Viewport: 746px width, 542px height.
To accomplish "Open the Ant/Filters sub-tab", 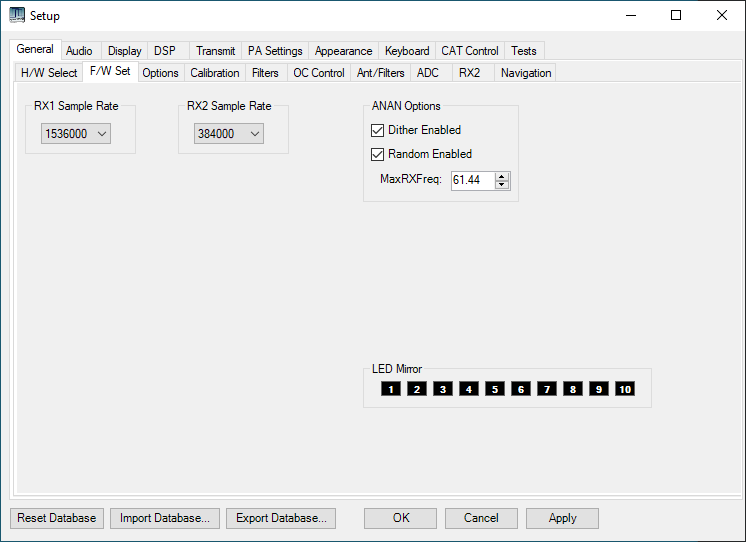I will (x=381, y=73).
